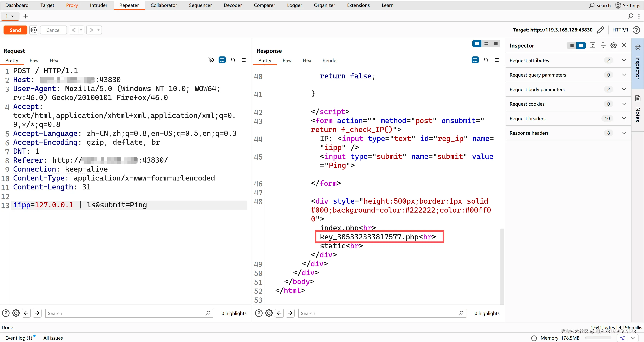The width and height of the screenshot is (644, 342).
Task: Open the Notes side panel icon
Action: tap(637, 98)
